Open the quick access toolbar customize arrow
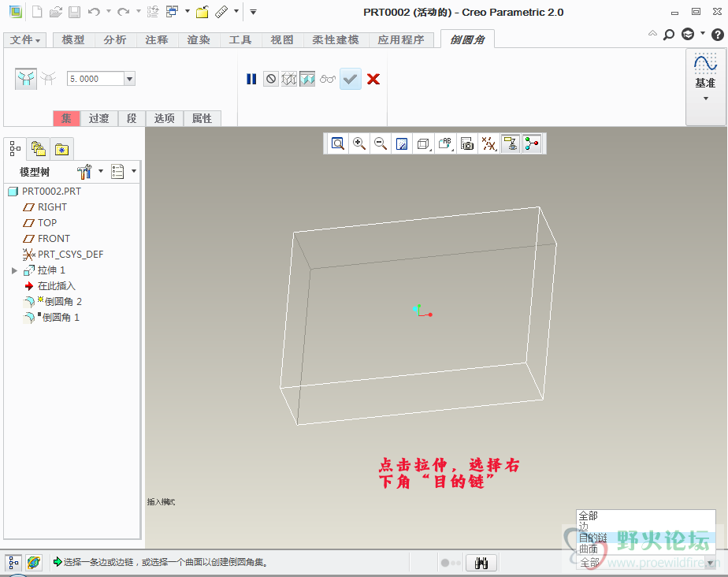This screenshot has height=577, width=728. point(253,12)
